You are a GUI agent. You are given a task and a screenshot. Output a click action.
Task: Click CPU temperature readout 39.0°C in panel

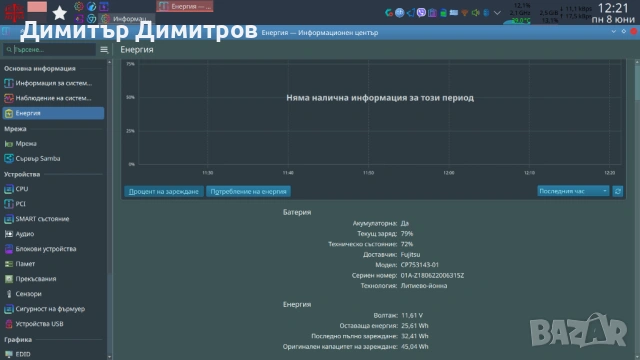click(x=521, y=20)
